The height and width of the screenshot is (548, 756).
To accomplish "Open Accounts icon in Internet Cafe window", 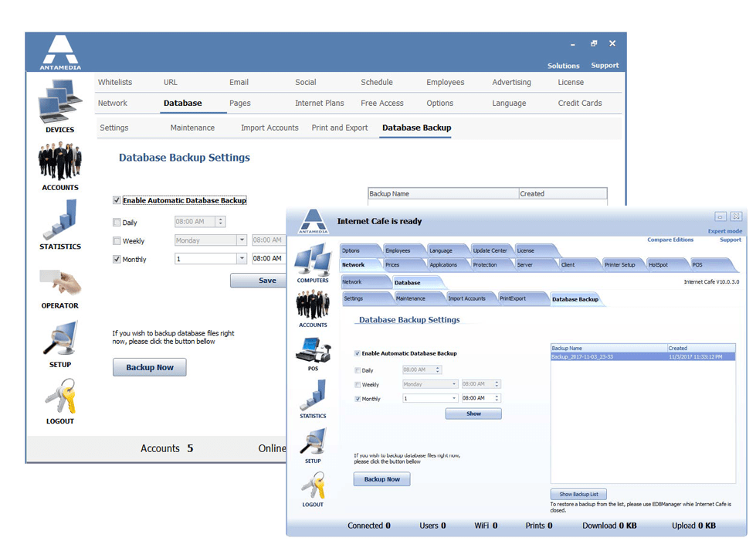I will pyautogui.click(x=313, y=305).
